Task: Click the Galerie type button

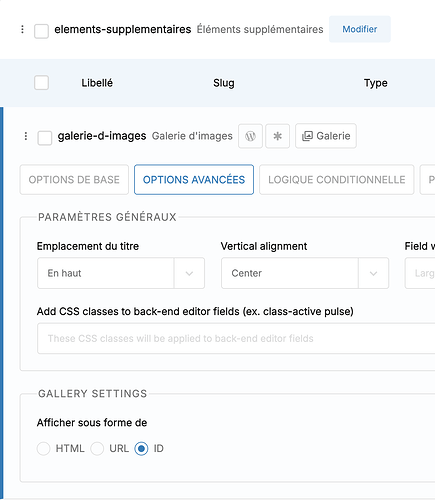Action: [326, 136]
